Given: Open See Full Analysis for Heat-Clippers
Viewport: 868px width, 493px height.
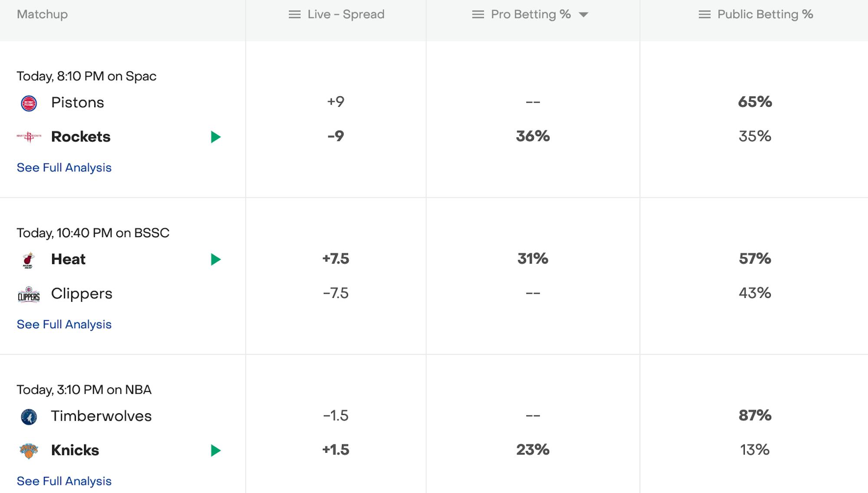Looking at the screenshot, I should point(64,324).
